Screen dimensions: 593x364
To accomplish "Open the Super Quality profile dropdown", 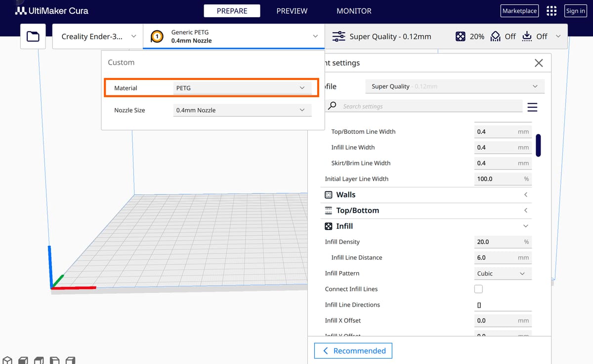I will click(455, 86).
